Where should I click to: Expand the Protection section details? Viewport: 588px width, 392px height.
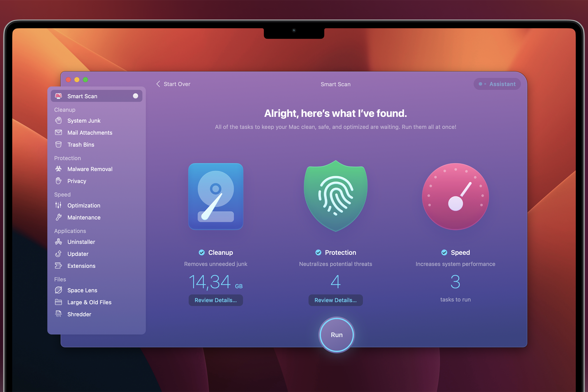click(x=335, y=300)
